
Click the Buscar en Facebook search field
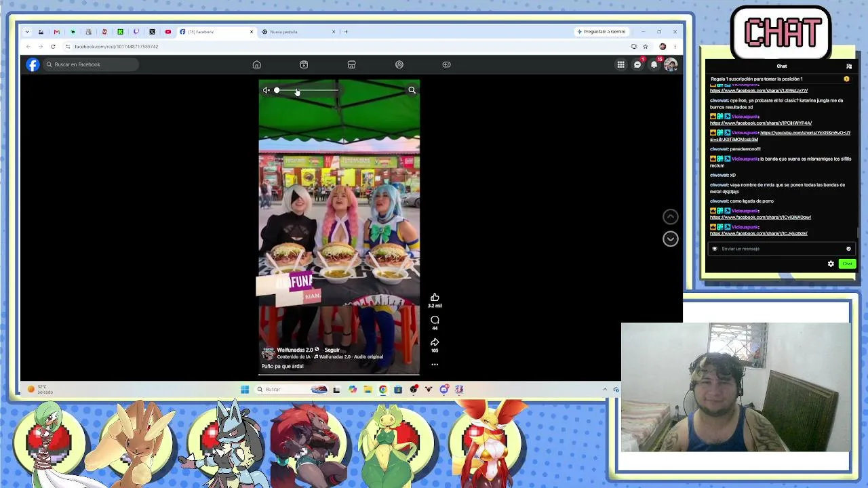[91, 64]
